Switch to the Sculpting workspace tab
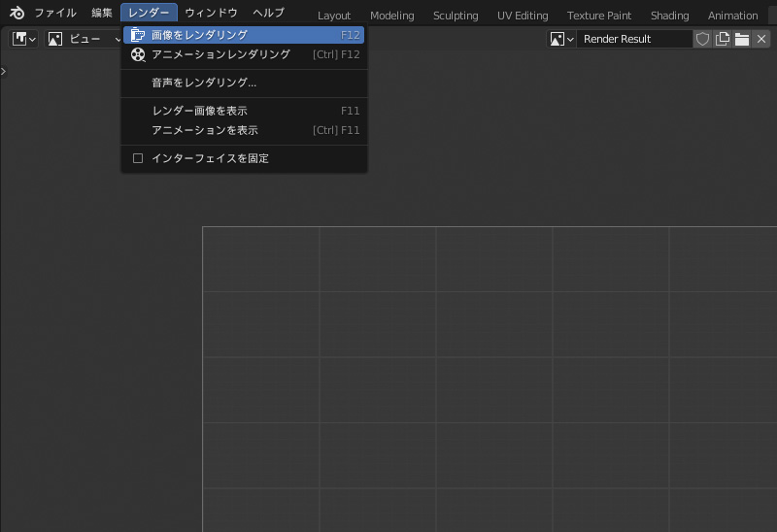The width and height of the screenshot is (777, 532). [456, 16]
